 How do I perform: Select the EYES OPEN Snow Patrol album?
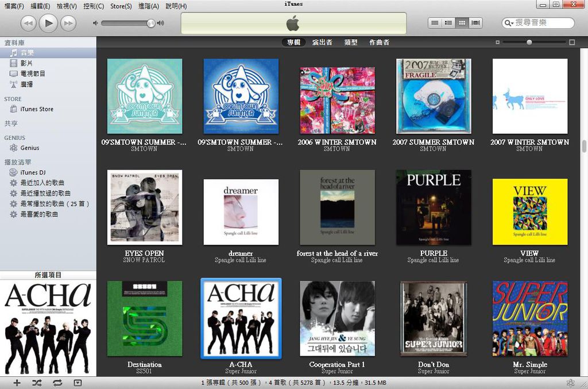pyautogui.click(x=145, y=207)
